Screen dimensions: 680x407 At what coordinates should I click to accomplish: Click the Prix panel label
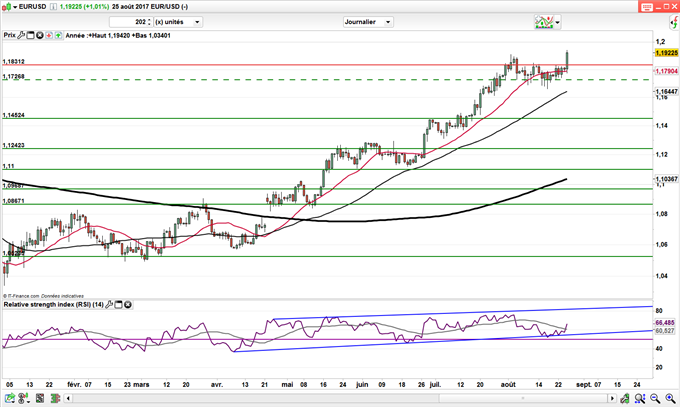(x=10, y=35)
